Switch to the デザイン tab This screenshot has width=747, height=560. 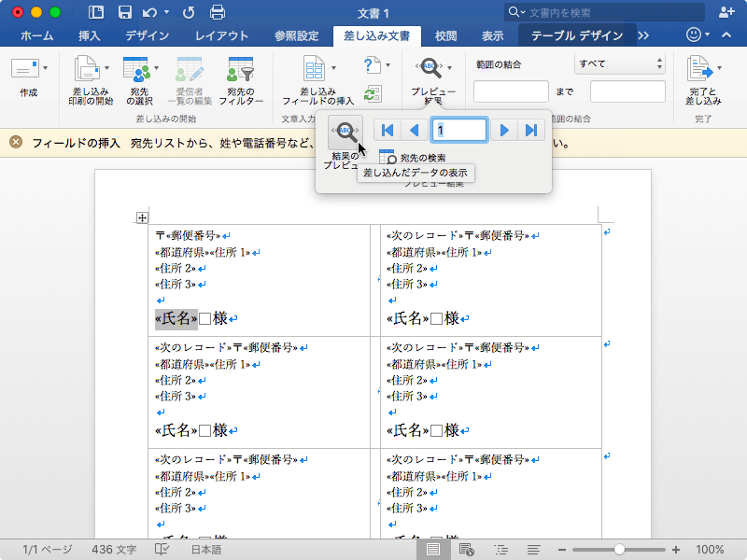click(148, 35)
